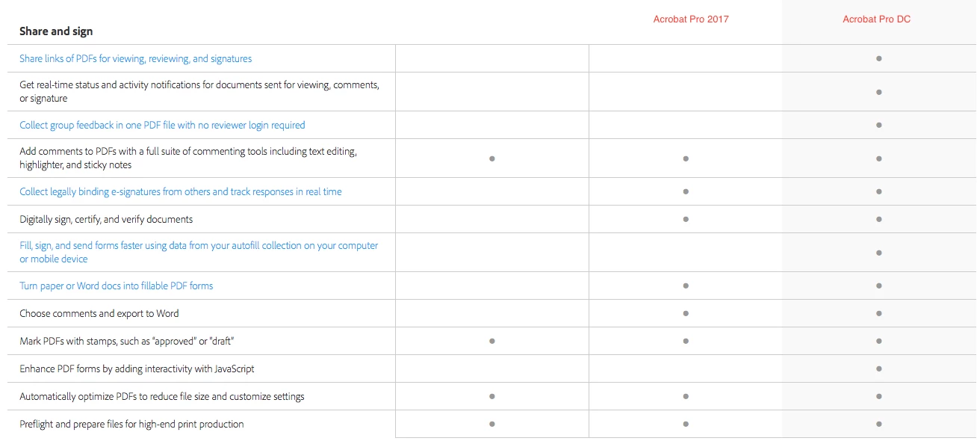Click the 'Acrobat Pro 2017' column header
Image resolution: width=980 pixels, height=441 pixels.
click(x=691, y=19)
